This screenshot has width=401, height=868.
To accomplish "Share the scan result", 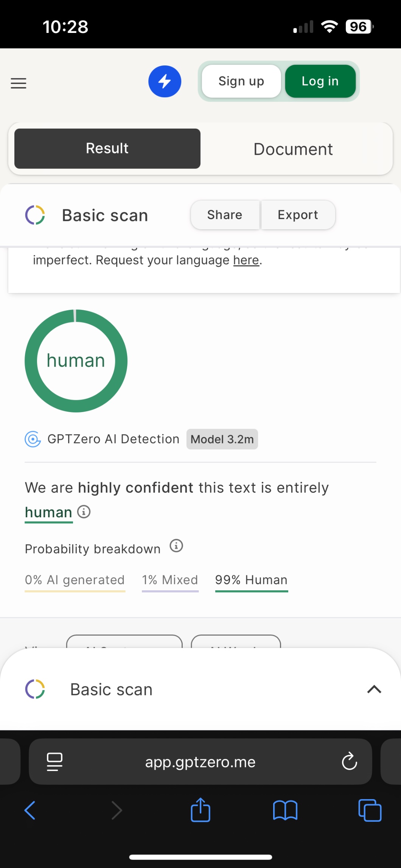I will 225,215.
